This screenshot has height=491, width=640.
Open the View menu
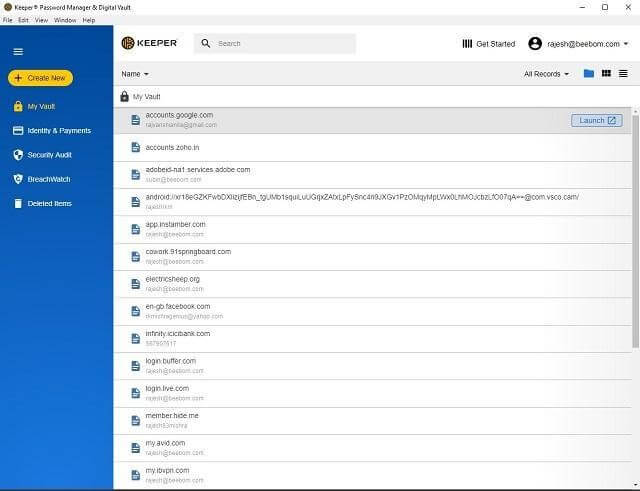coord(41,20)
